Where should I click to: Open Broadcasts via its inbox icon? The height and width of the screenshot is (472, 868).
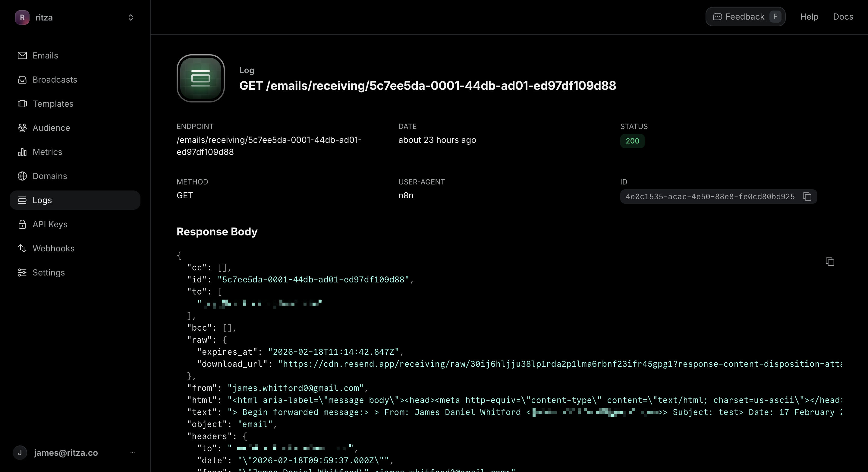coord(22,80)
